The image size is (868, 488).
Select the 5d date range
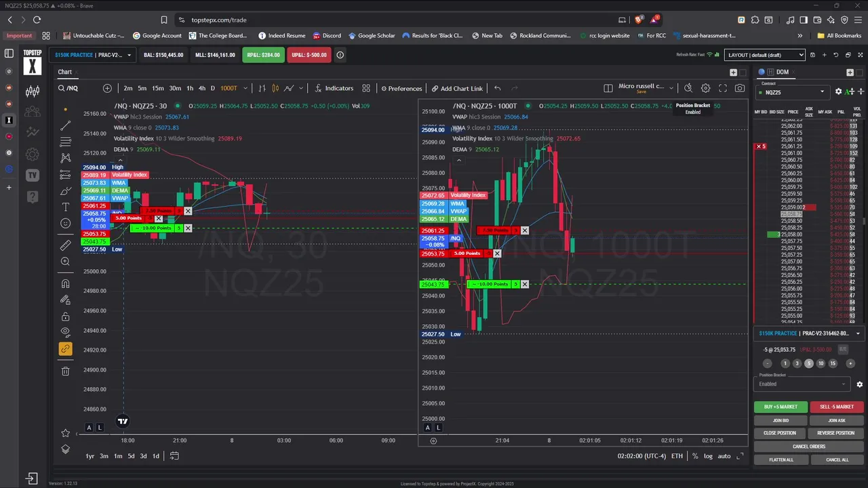point(131,456)
